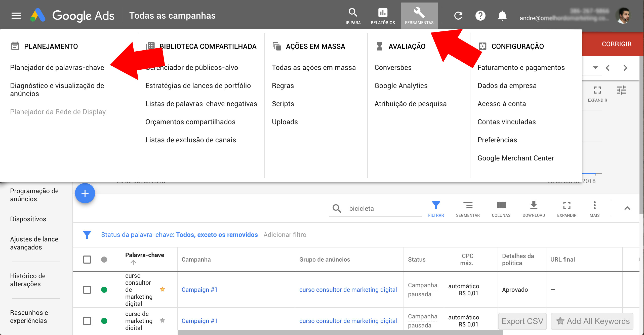Tick the select-all checkbox in table header
The width and height of the screenshot is (644, 335).
point(87,259)
